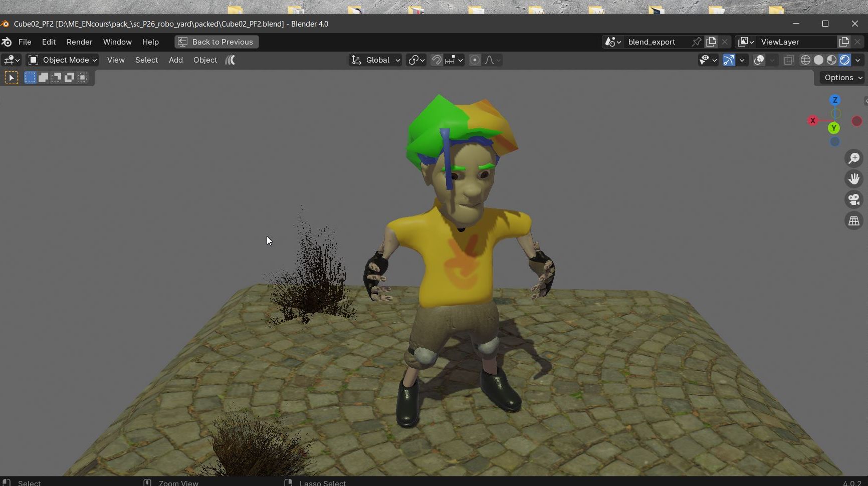Expand the Global transform orientation dropdown

tap(375, 60)
